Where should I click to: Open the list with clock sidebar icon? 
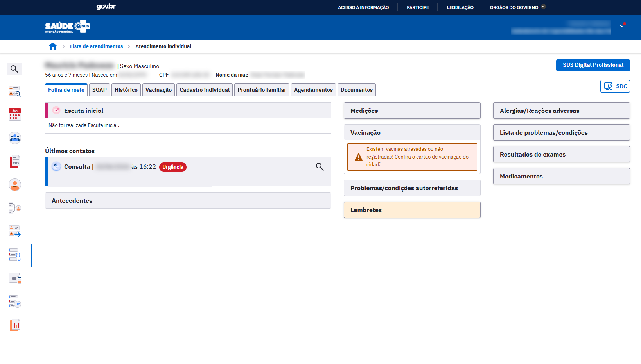coord(15,302)
